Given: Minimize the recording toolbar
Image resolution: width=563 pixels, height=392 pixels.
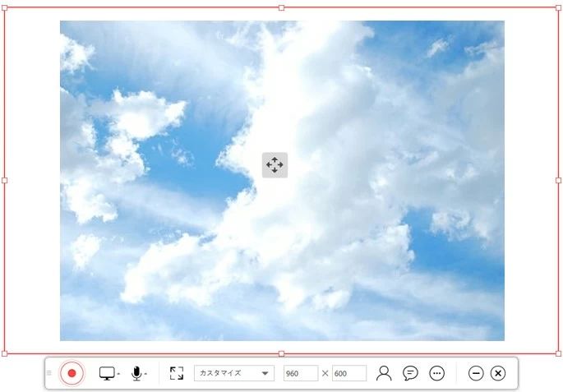Looking at the screenshot, I should tap(475, 373).
